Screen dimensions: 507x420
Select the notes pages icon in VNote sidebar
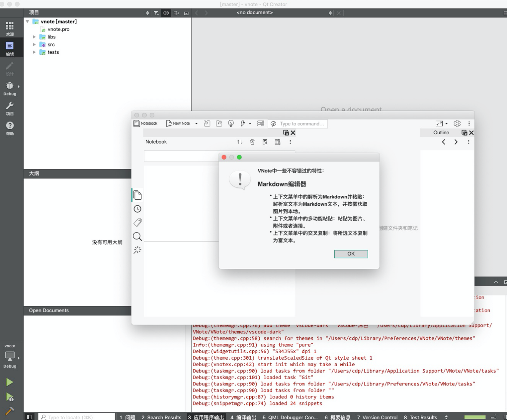click(x=137, y=195)
